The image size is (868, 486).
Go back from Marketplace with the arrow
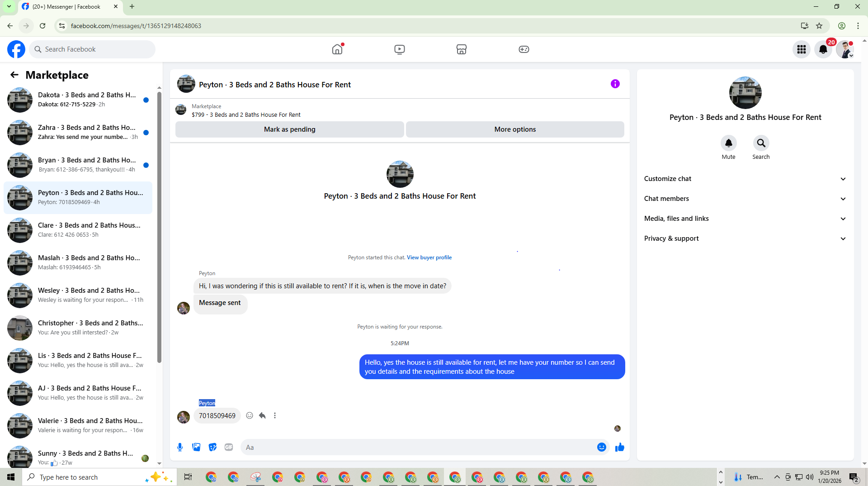pos(14,75)
